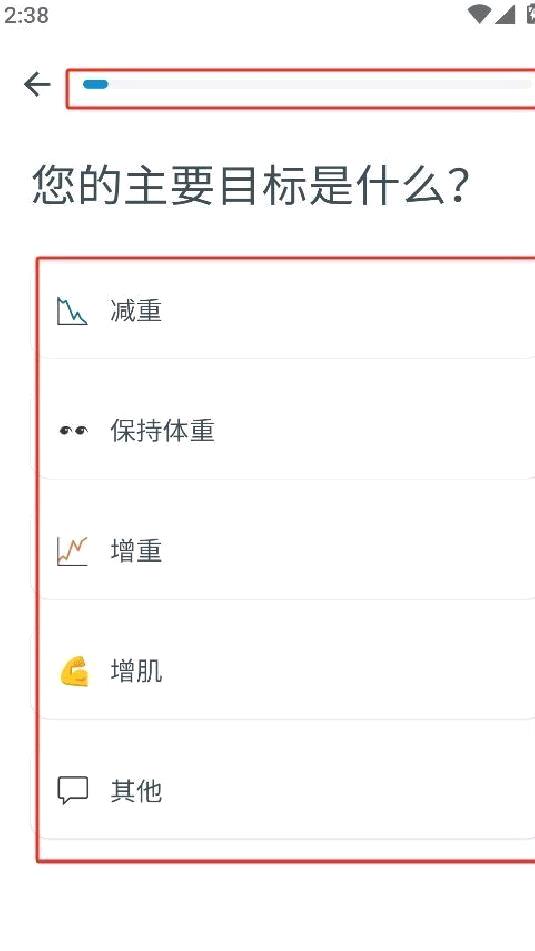Choose 增肌 as your main goal
Screen dimensions: 535x951
[x=284, y=671]
